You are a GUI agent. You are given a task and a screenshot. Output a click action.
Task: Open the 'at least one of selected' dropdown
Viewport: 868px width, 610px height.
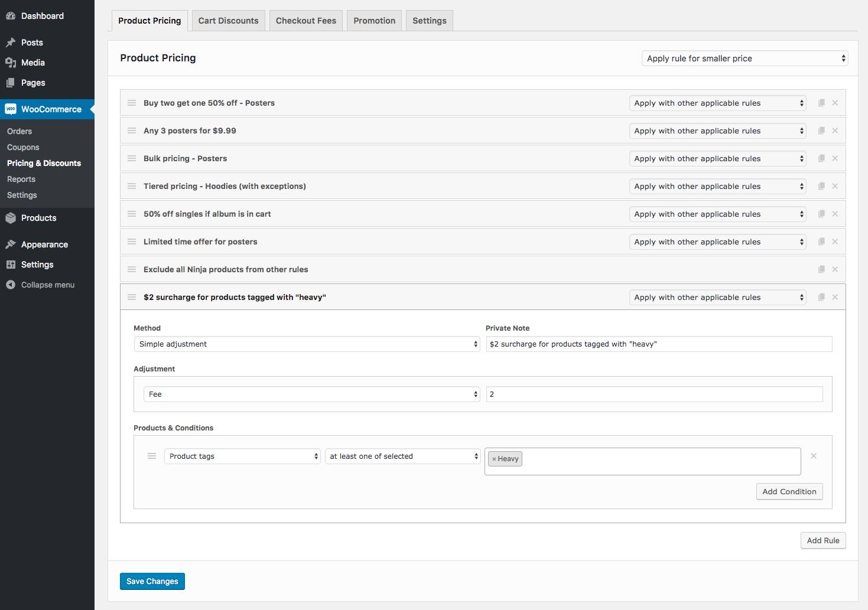click(403, 456)
